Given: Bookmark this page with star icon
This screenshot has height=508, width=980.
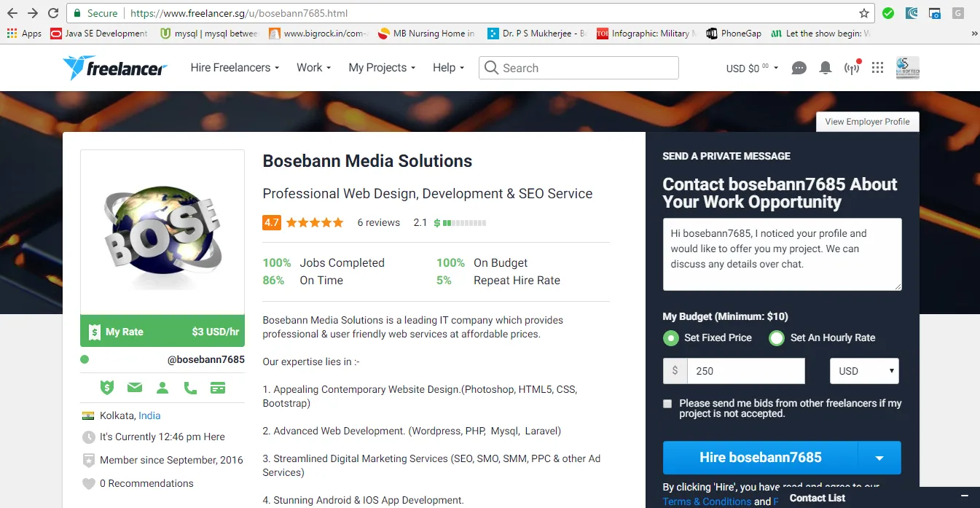Looking at the screenshot, I should click(x=864, y=13).
